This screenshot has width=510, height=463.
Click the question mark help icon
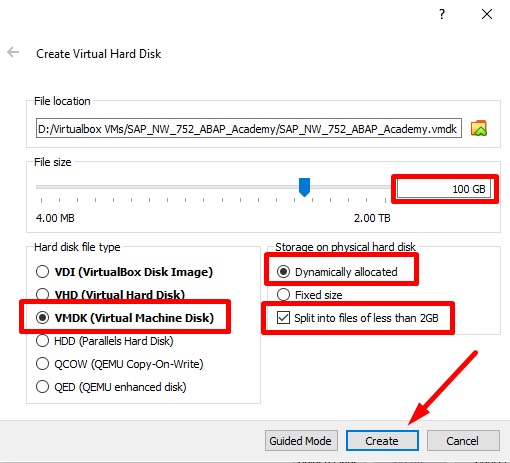point(442,14)
